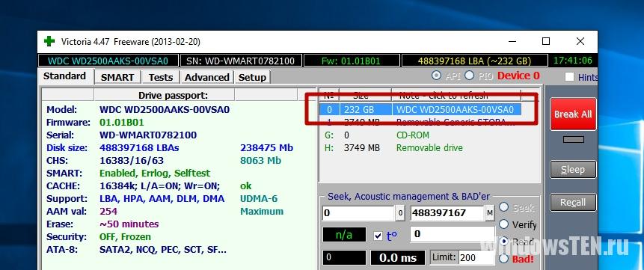644x270 pixels.
Task: Click the ATA-8 SATA2, NCQ, PEC value
Action: pos(162,250)
